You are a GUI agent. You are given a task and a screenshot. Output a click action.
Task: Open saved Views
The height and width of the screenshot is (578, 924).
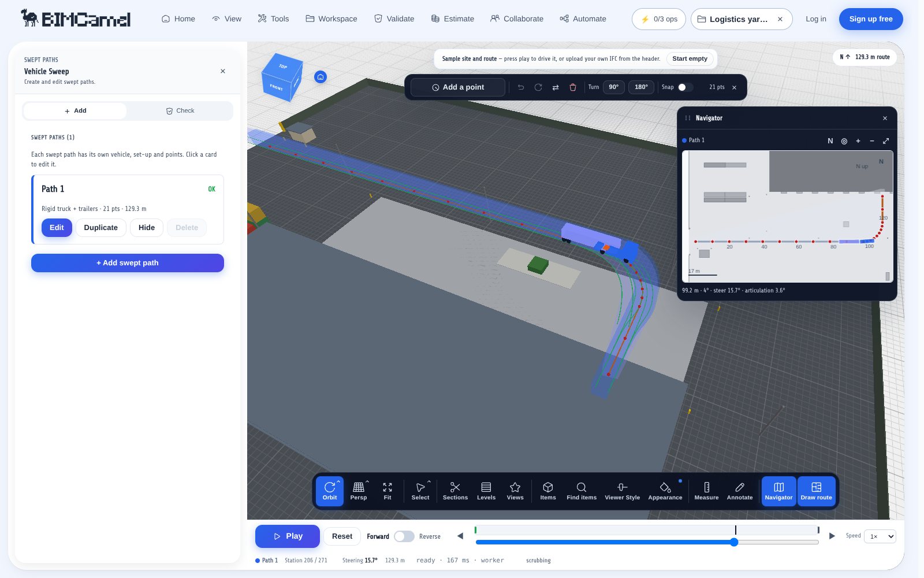tap(515, 491)
